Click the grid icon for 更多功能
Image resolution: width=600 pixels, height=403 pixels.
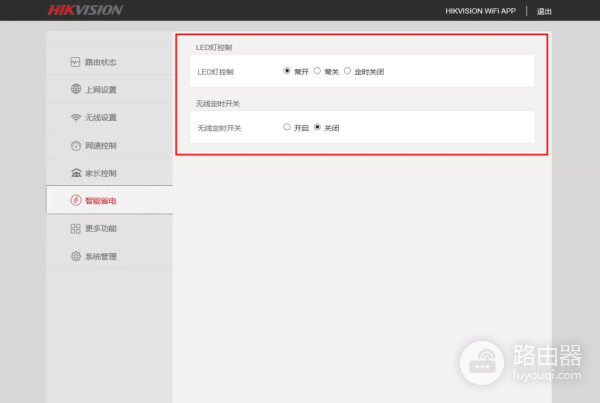pos(75,229)
